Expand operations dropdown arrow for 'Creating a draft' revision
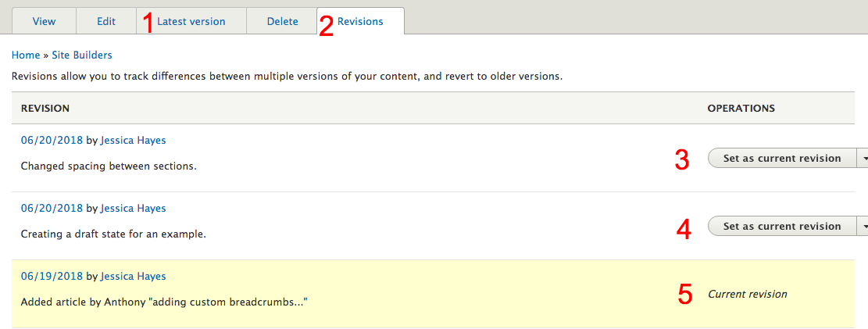 tap(863, 226)
